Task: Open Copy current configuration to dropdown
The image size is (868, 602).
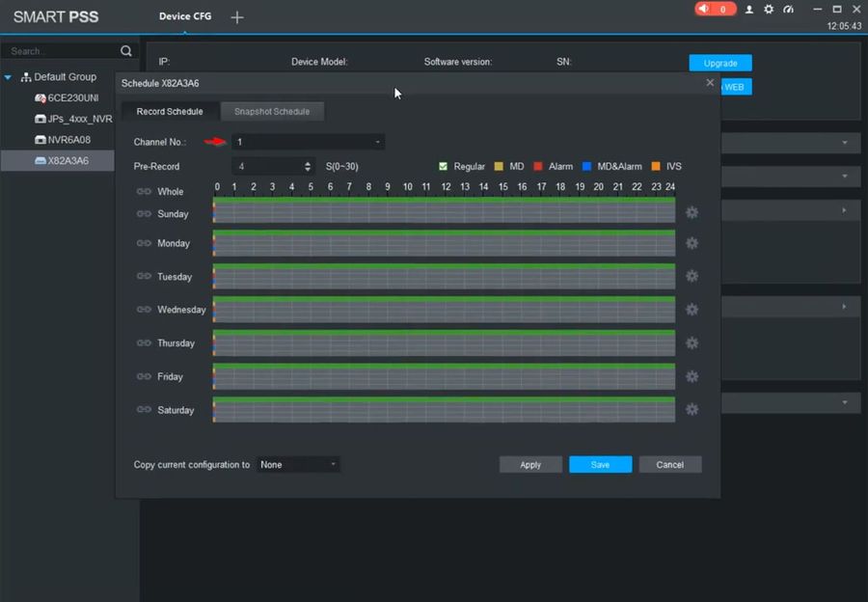Action: [298, 465]
